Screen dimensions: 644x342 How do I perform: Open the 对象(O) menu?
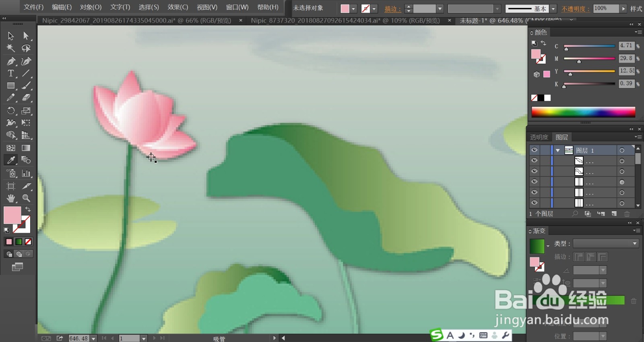(x=91, y=7)
